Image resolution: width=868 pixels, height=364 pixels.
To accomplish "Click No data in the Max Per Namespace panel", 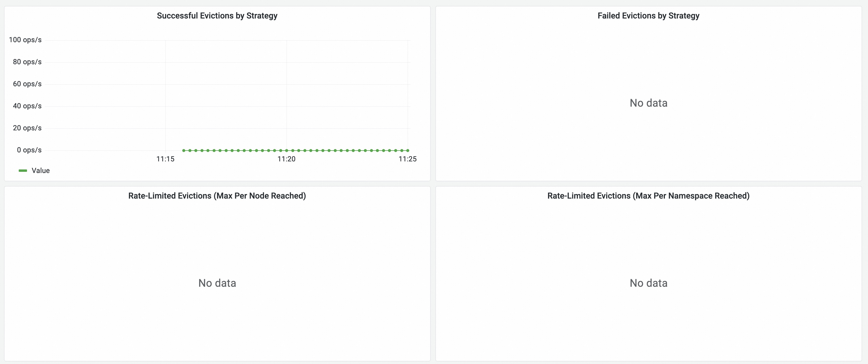I will pos(648,283).
